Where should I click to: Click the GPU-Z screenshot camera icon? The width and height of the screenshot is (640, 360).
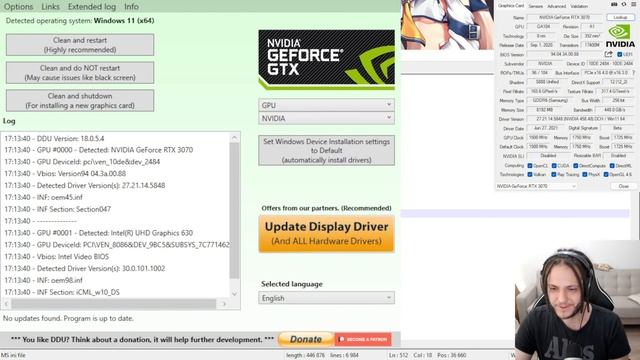pos(614,4)
